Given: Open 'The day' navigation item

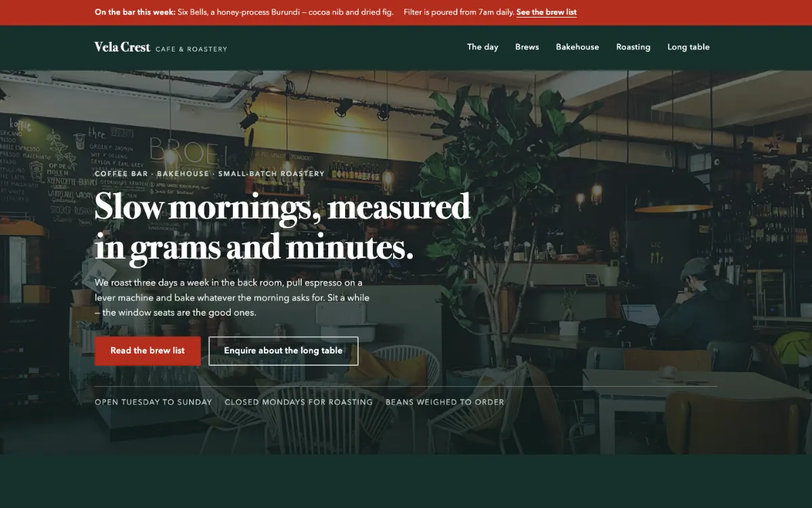Looking at the screenshot, I should tap(482, 47).
